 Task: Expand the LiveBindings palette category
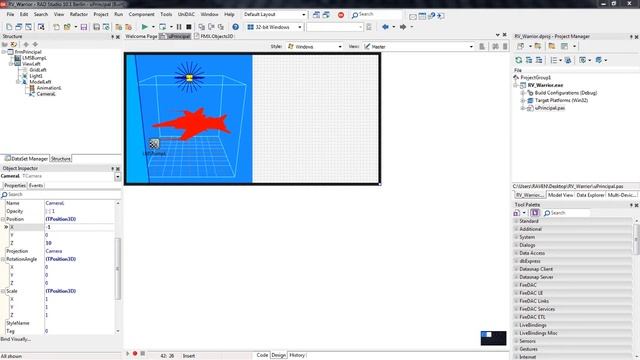click(516, 325)
